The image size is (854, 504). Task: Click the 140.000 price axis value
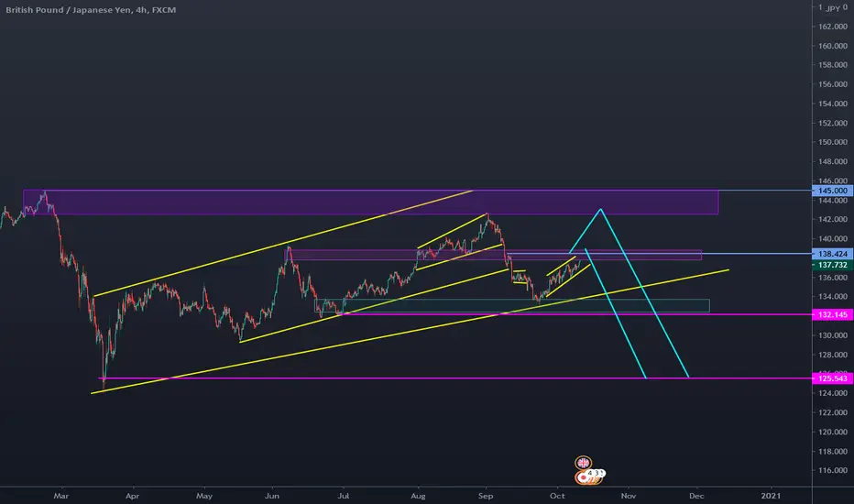point(833,238)
